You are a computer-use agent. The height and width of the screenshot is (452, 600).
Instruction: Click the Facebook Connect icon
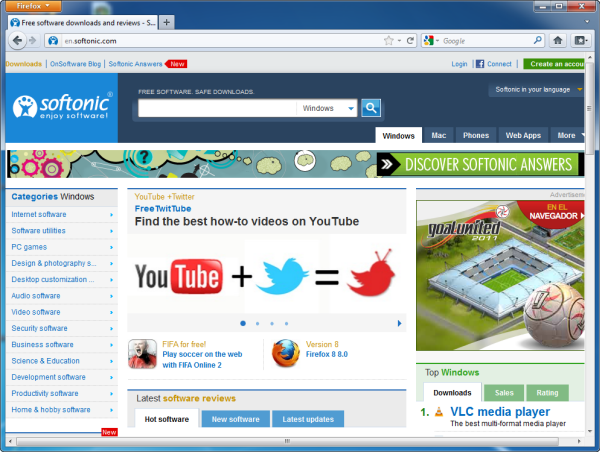[480, 64]
